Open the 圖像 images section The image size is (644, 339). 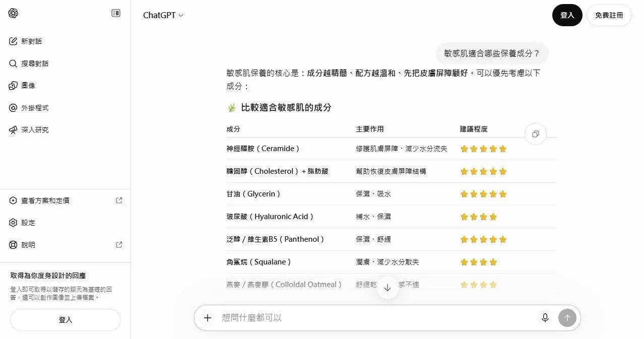(66, 86)
